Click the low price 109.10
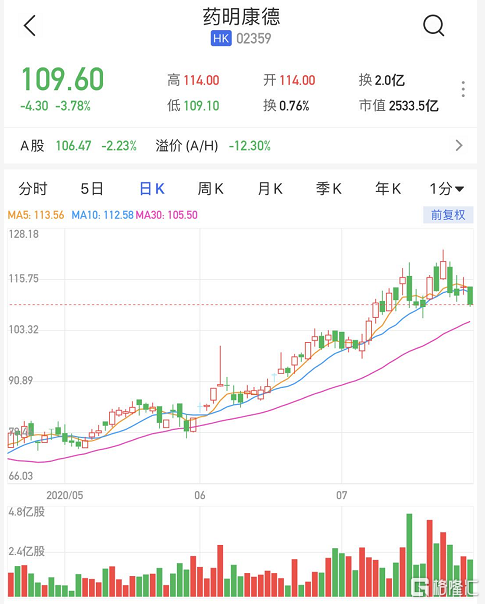The width and height of the screenshot is (485, 604). (x=201, y=106)
